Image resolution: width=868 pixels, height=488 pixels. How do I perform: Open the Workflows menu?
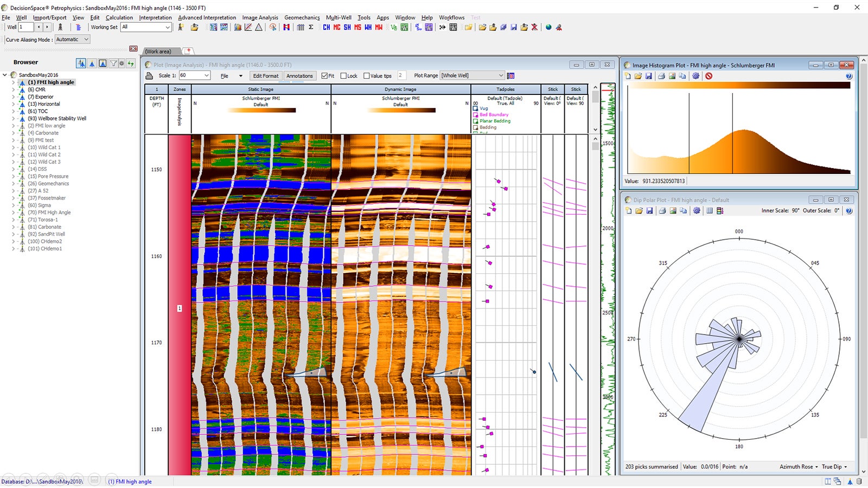pos(451,17)
